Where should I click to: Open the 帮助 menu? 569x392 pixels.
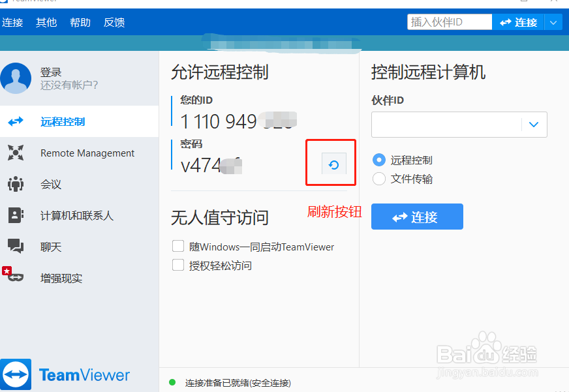point(80,22)
